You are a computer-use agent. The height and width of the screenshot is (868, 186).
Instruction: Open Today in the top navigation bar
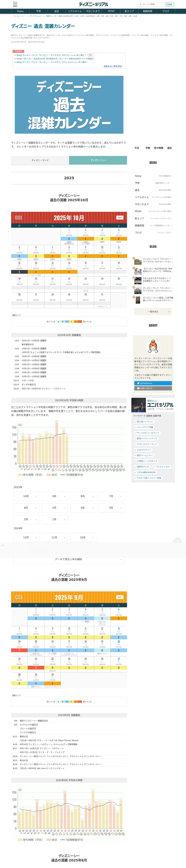(x=20, y=11)
